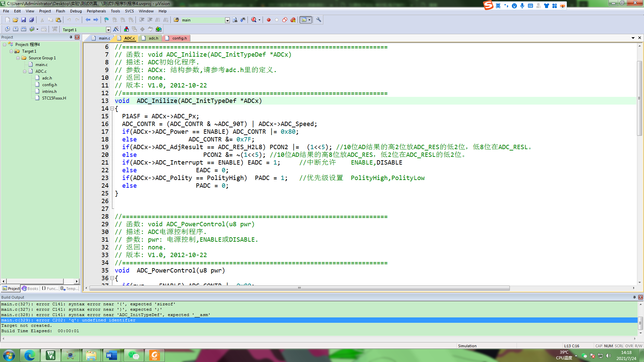Screen dimensions: 644x362
Task: Select main.c in the project tree
Action: tap(42, 65)
